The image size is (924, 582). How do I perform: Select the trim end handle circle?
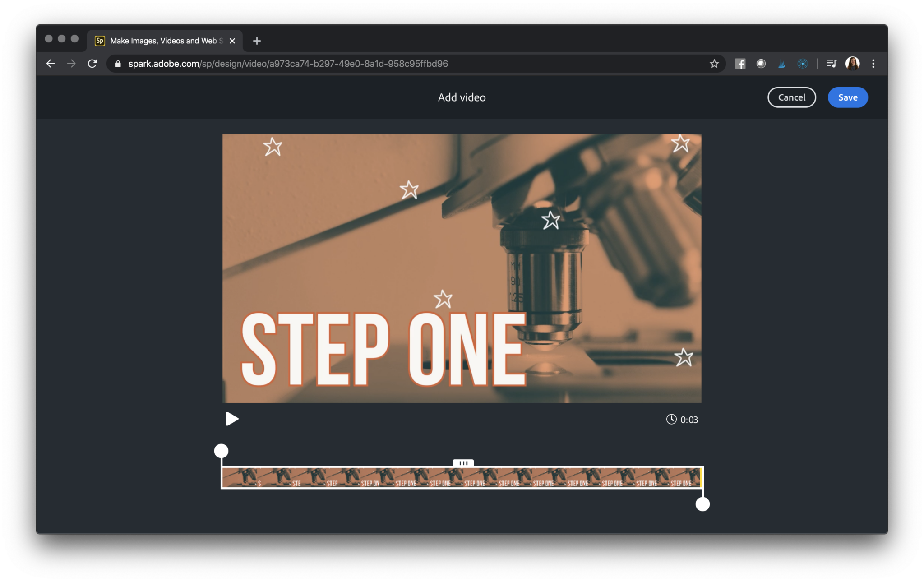tap(702, 504)
